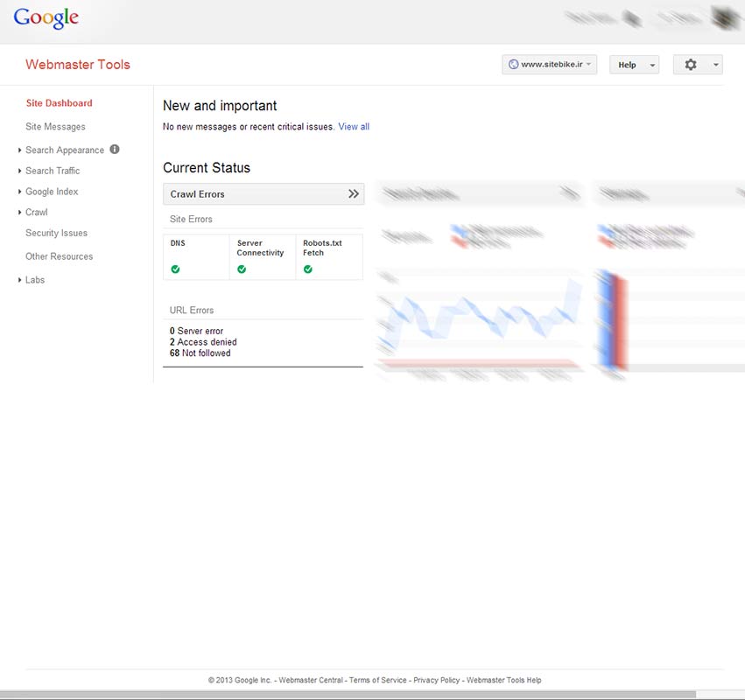Click the 'Crawl' sidebar label
The height and width of the screenshot is (700, 745).
(x=37, y=213)
